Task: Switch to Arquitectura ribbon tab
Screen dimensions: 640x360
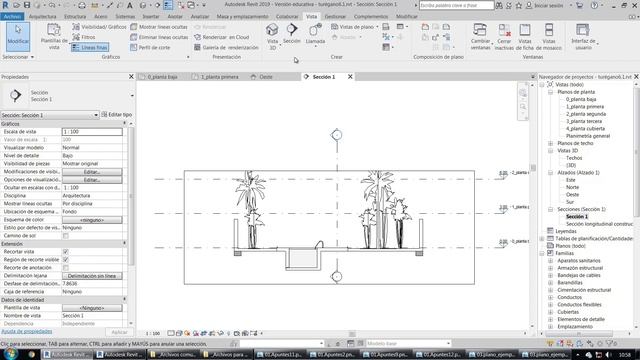Action: [x=42, y=16]
